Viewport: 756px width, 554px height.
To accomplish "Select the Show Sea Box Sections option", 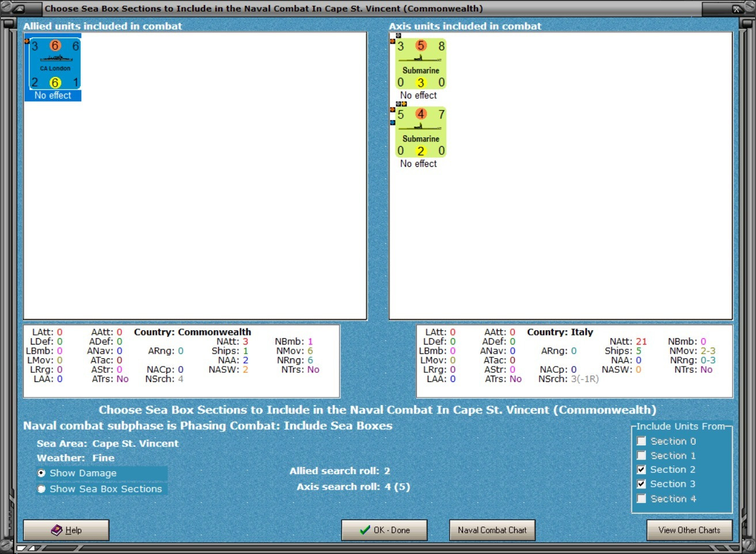I will (41, 489).
